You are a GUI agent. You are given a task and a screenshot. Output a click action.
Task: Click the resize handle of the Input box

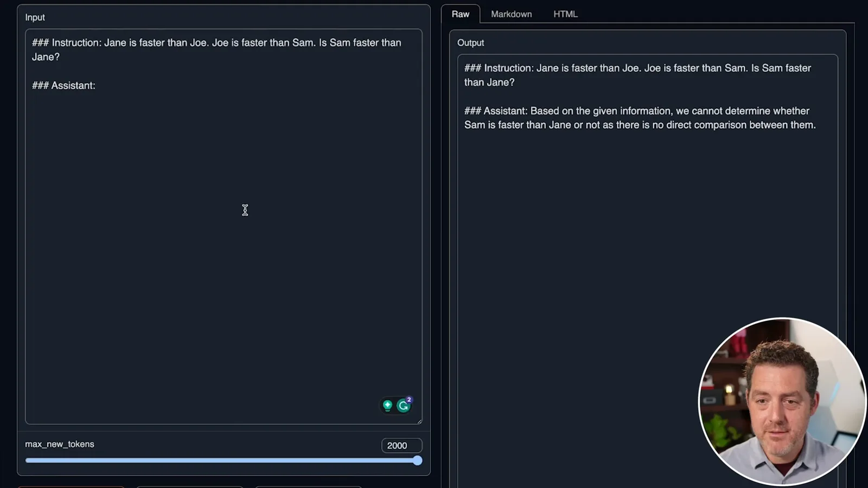(419, 421)
